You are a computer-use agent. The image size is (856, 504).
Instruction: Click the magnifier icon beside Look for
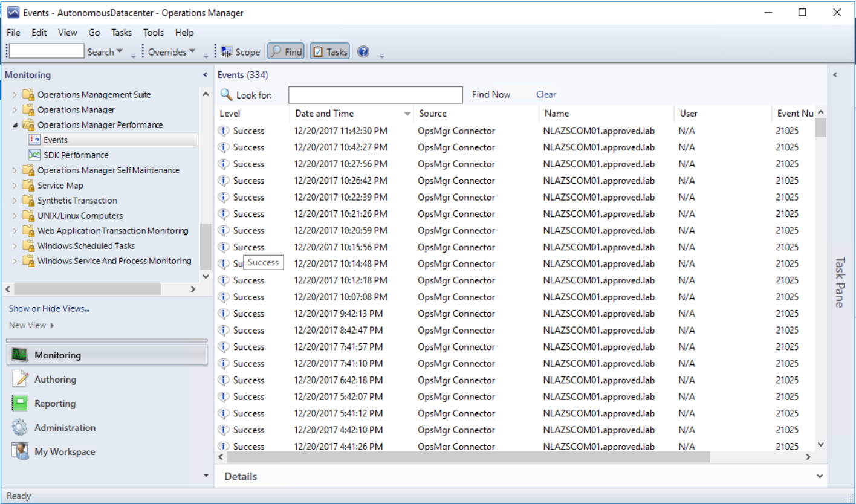click(226, 95)
